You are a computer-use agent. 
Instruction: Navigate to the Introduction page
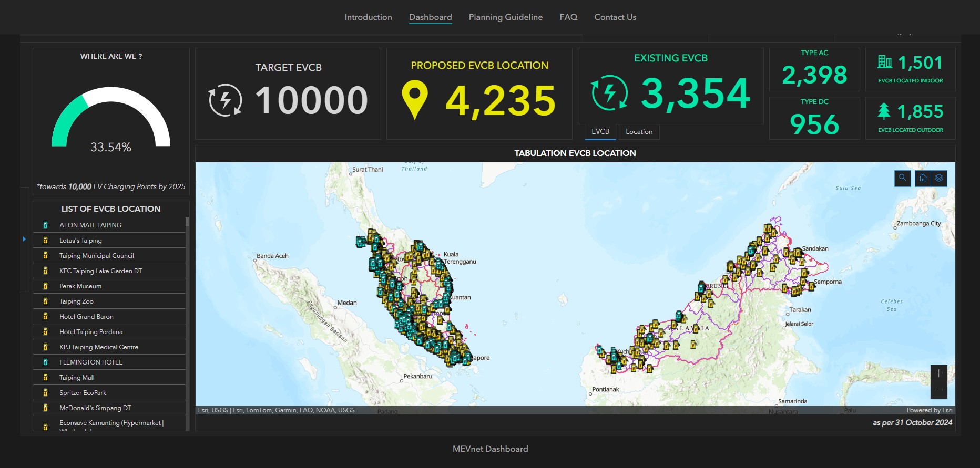coord(368,17)
